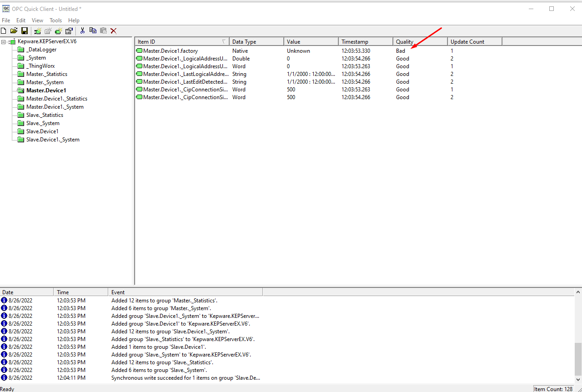Click the Delete (red X) toolbar icon
Screen dimensions: 582x392
pyautogui.click(x=113, y=30)
